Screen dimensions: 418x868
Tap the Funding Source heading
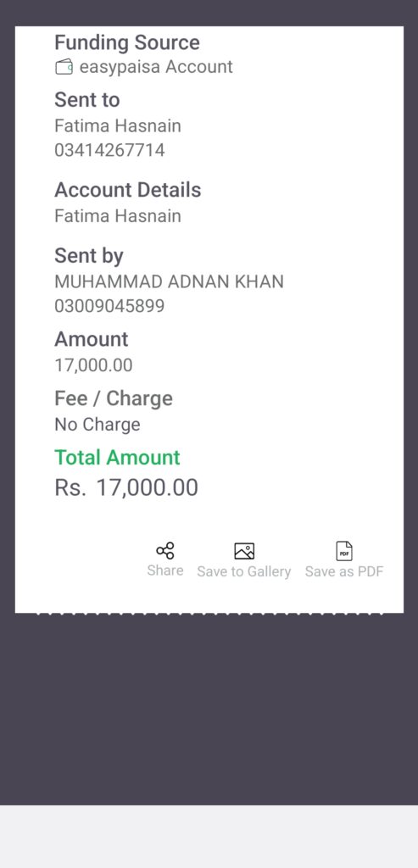(127, 42)
